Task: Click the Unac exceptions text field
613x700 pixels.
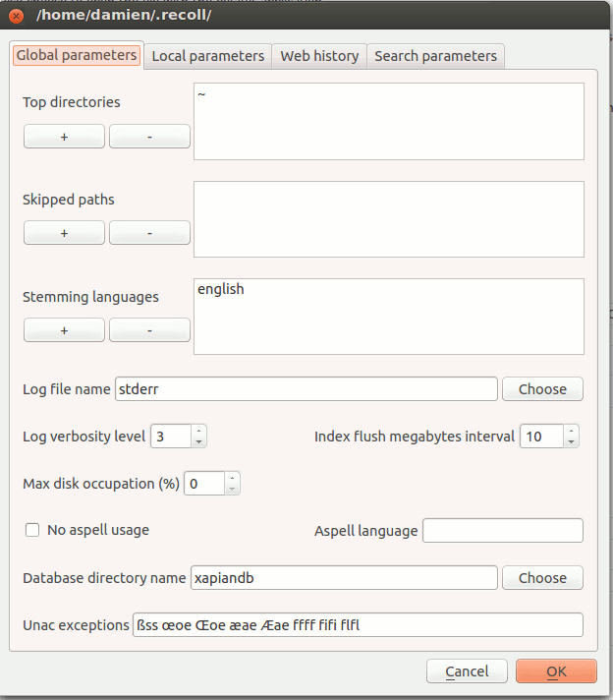Action: pyautogui.click(x=358, y=625)
